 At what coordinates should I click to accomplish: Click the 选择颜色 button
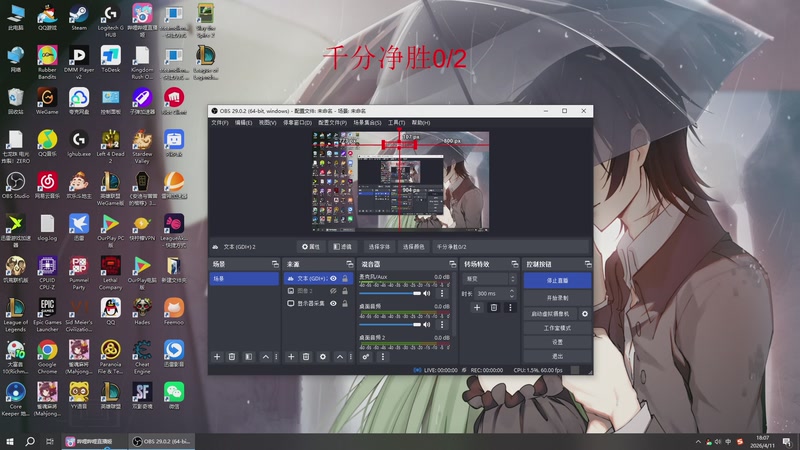point(413,246)
